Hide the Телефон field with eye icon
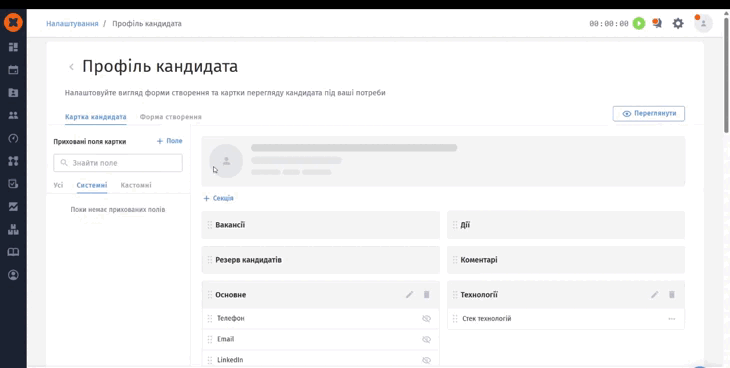Viewport: 730px width, 368px height. [x=426, y=319]
